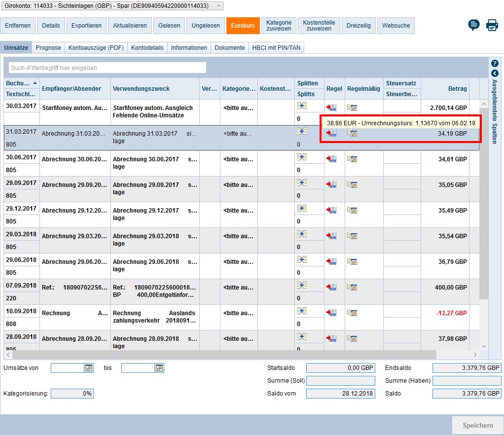Click vertical scrollbar down arrow
The height and width of the screenshot is (436, 504).
[484, 346]
